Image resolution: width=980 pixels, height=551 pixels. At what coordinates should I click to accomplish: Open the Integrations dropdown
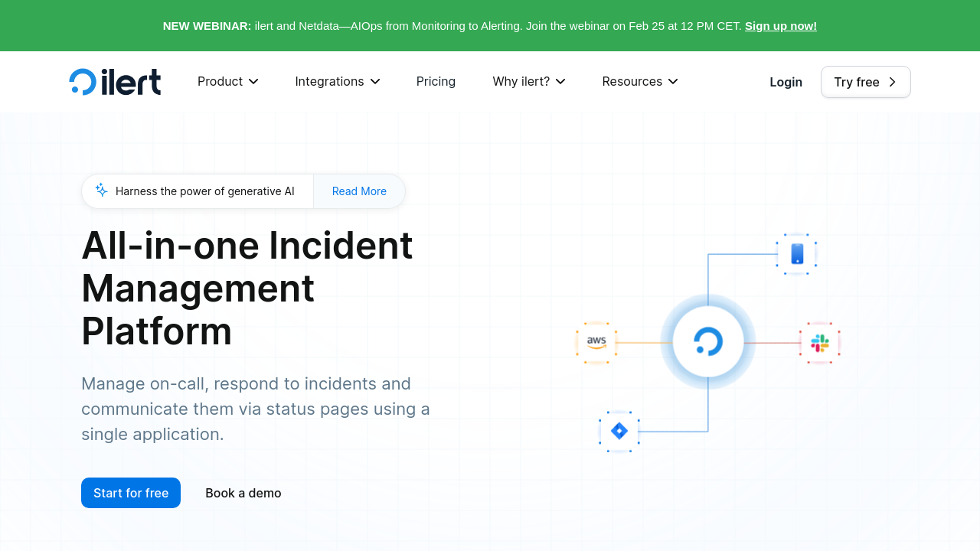point(337,82)
